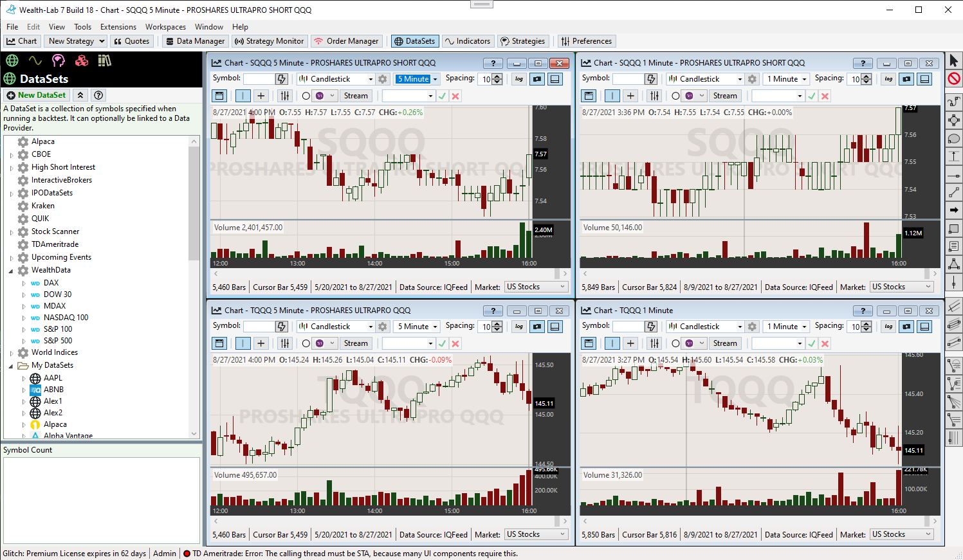Open the Order Manager toolbar button
Image resolution: width=963 pixels, height=560 pixels.
coord(347,41)
